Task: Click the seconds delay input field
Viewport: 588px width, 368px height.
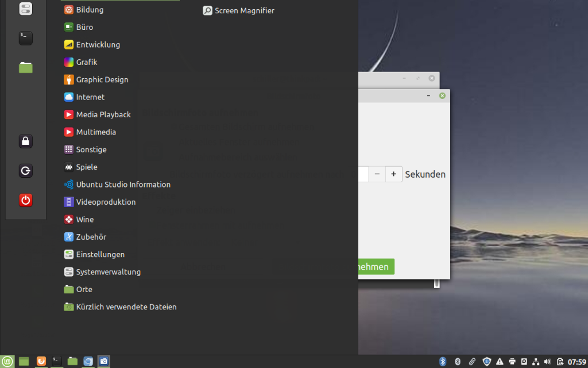Action: point(363,174)
